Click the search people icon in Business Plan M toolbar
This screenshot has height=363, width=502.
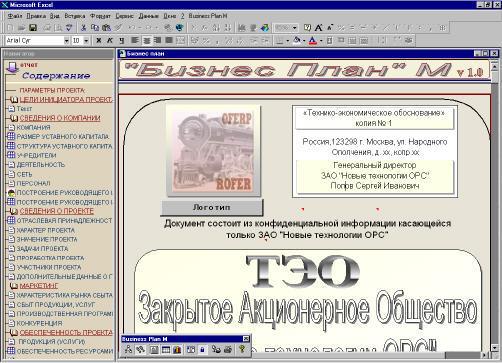216,349
